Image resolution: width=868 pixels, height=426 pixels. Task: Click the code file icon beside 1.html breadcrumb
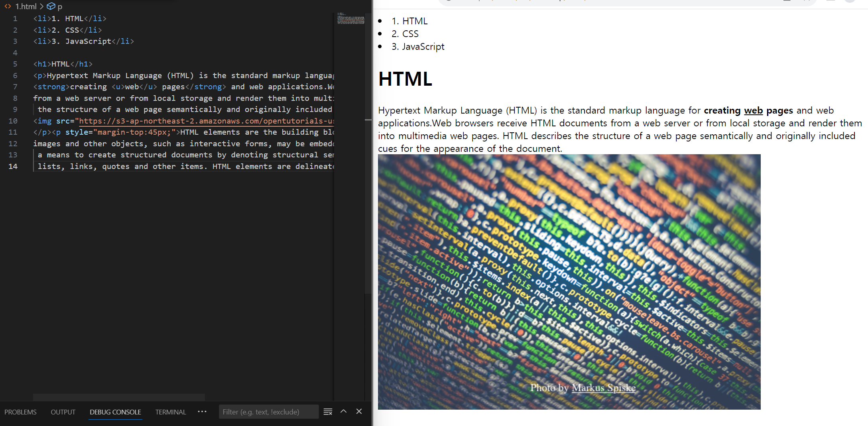coord(7,6)
